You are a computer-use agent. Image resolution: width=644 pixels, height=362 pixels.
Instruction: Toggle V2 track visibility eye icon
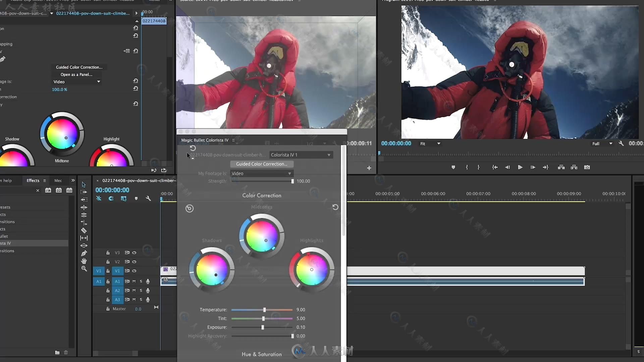[134, 261]
